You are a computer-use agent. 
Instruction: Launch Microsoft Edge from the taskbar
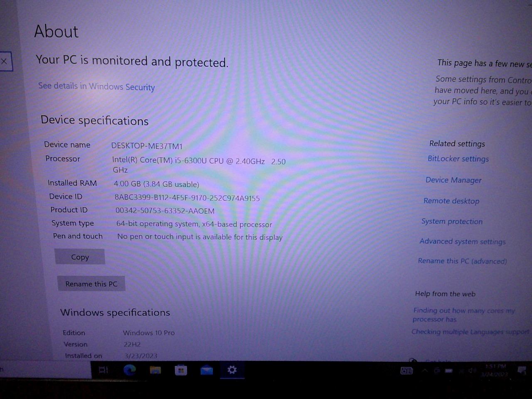pos(130,370)
